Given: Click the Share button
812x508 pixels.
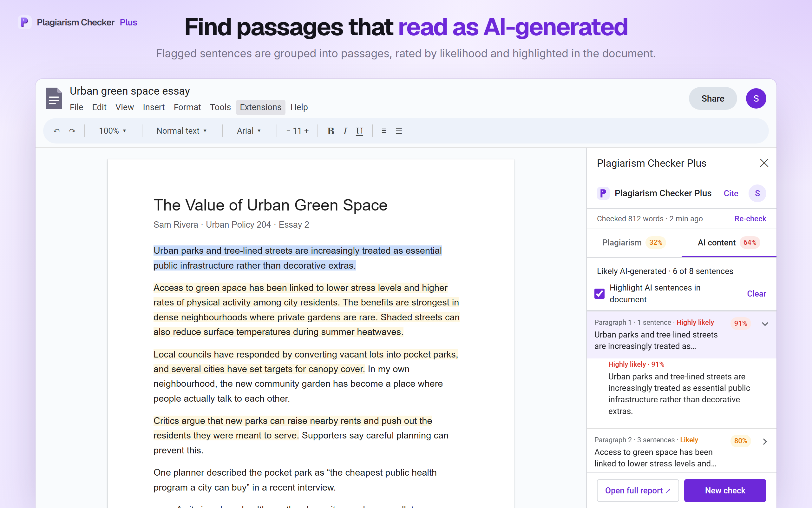Looking at the screenshot, I should point(713,98).
